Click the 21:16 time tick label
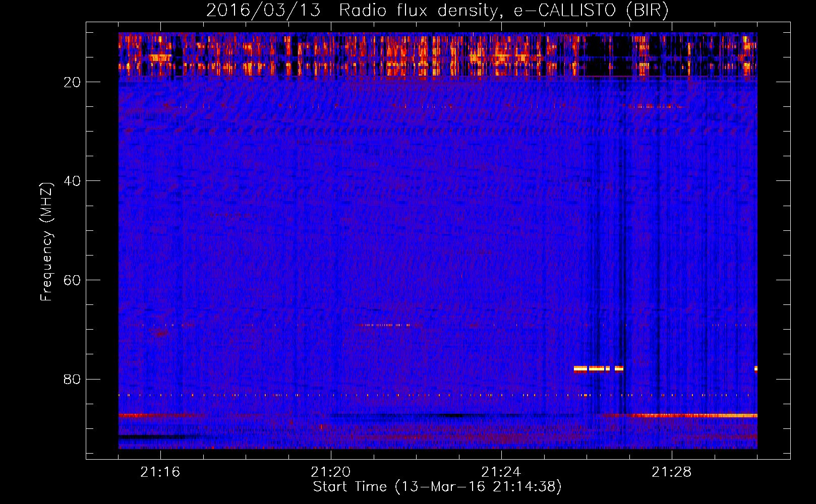The image size is (816, 504). [160, 472]
